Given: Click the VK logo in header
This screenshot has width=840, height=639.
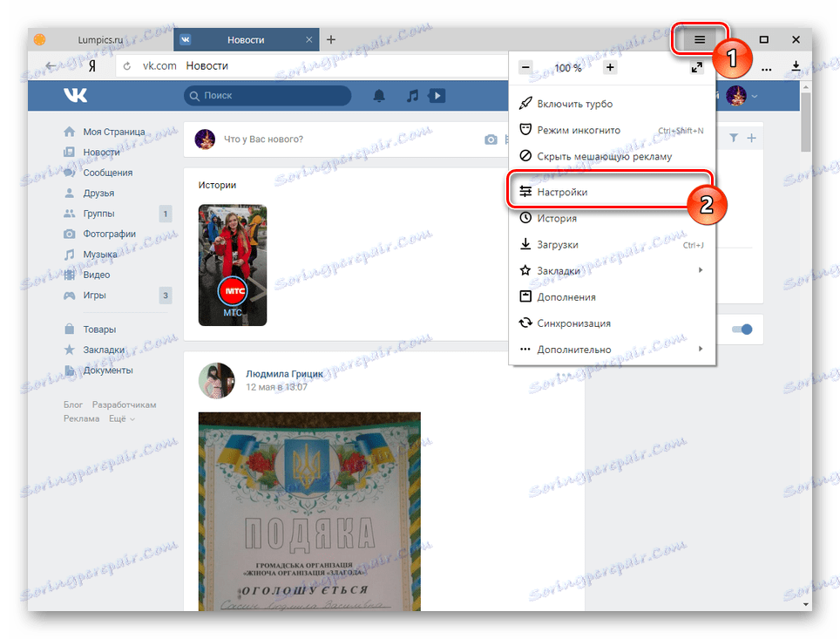Looking at the screenshot, I should point(75,95).
